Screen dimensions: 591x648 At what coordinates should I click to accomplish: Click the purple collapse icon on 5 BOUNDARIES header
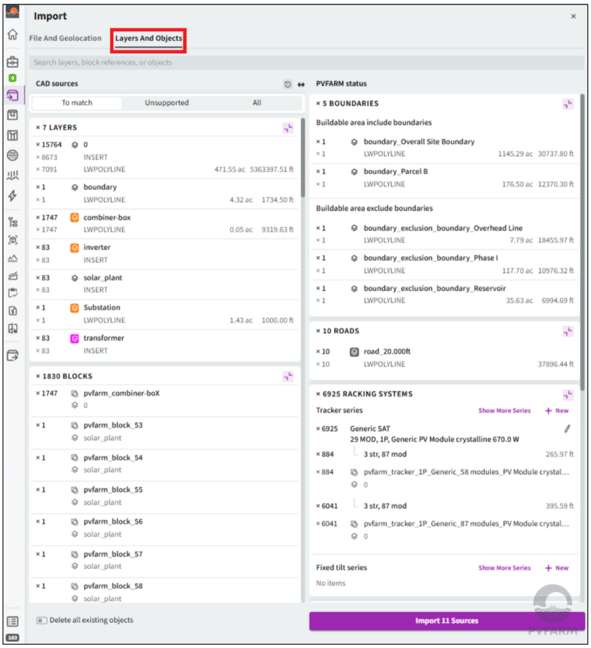pos(568,104)
